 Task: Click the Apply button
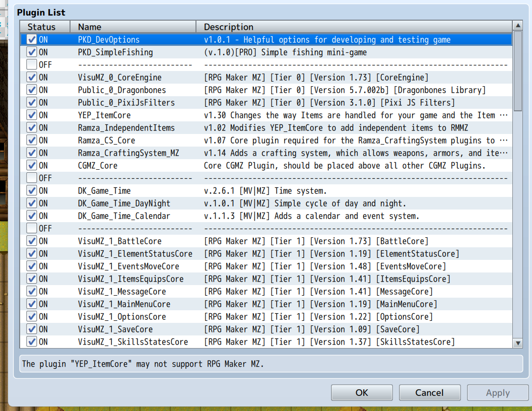(x=498, y=393)
